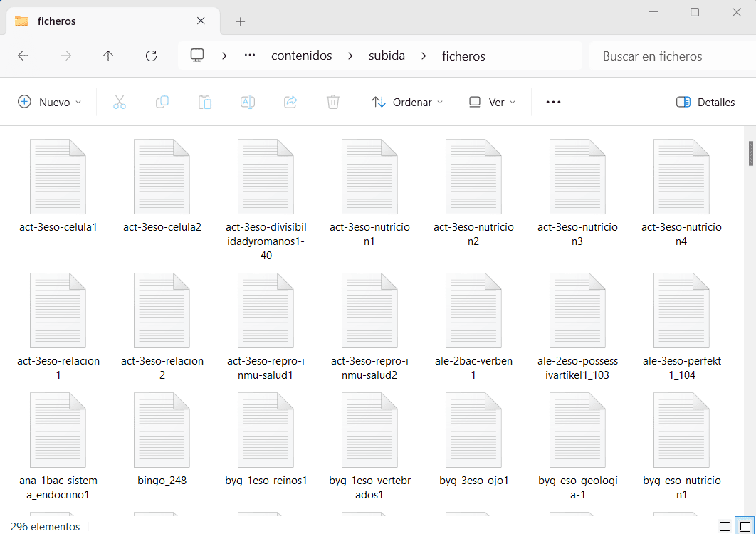Open the Ver view options dropdown
The height and width of the screenshot is (534, 756).
(492, 102)
